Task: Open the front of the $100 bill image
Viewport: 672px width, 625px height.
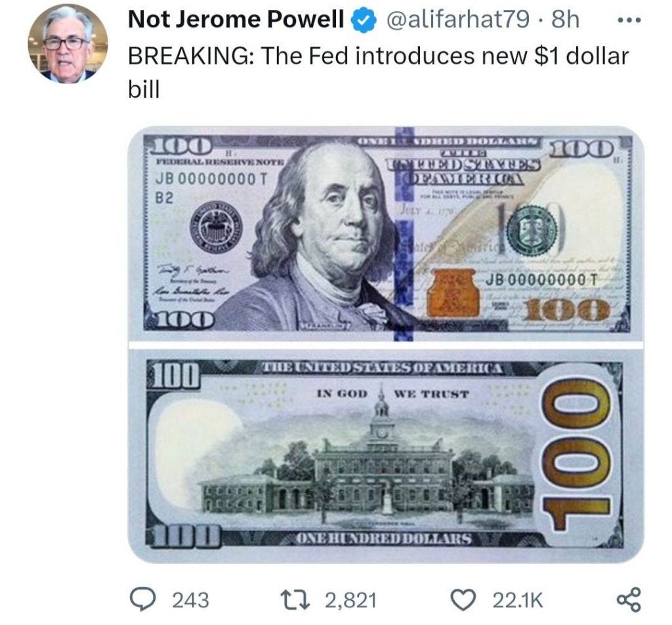Action: 386,234
